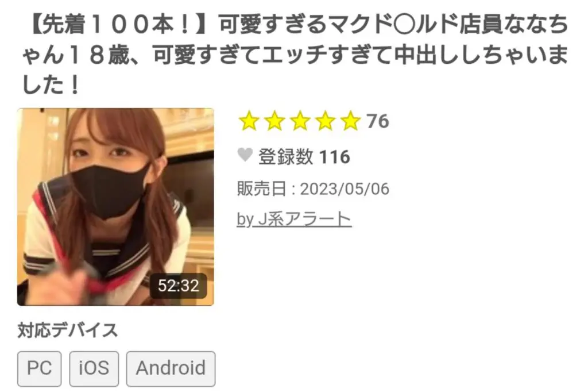The height and width of the screenshot is (392, 588).
Task: Click the first yellow rating star
Action: tap(249, 121)
